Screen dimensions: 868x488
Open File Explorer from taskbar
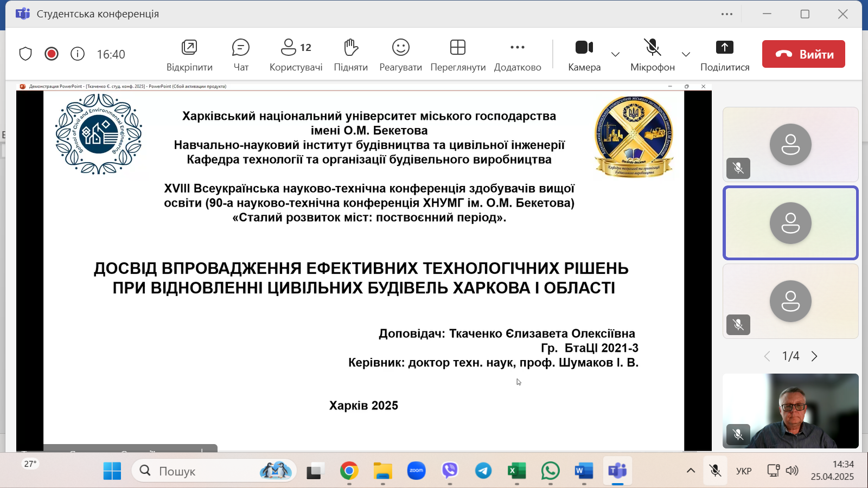coord(382,471)
